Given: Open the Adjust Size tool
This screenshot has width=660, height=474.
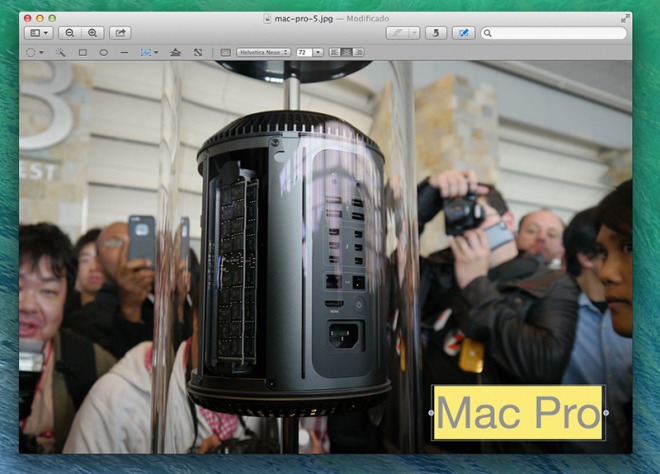Looking at the screenshot, I should pos(198,52).
